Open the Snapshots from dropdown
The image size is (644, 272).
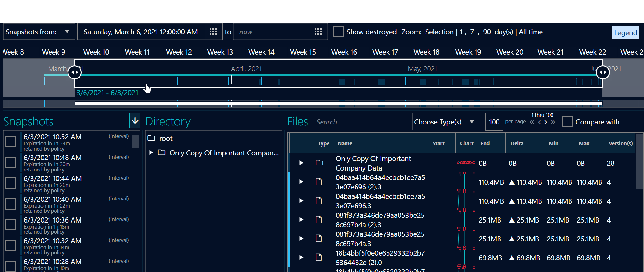[39, 32]
